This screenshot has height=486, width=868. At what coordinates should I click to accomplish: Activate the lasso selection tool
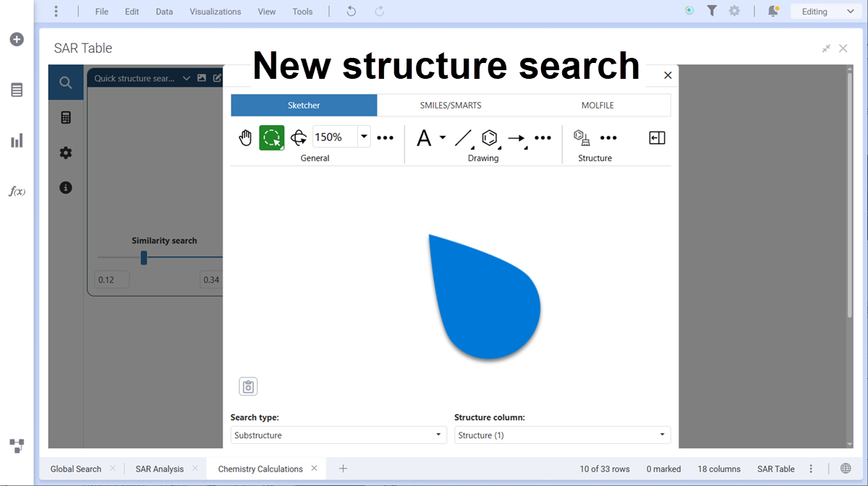[x=272, y=137]
